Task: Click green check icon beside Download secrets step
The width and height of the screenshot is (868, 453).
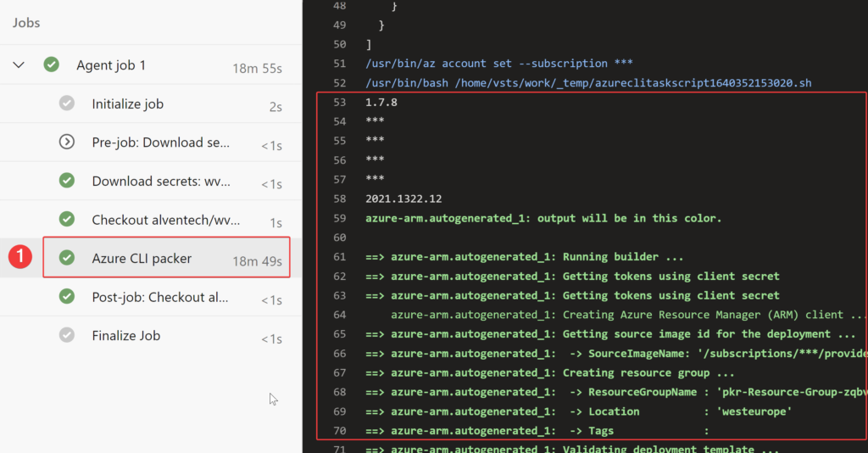Action: (67, 181)
